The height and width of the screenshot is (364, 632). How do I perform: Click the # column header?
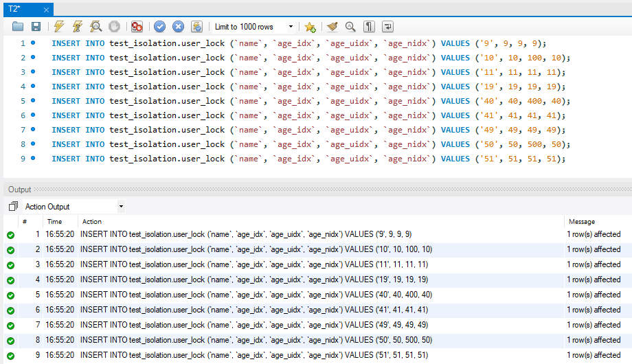[x=25, y=221]
